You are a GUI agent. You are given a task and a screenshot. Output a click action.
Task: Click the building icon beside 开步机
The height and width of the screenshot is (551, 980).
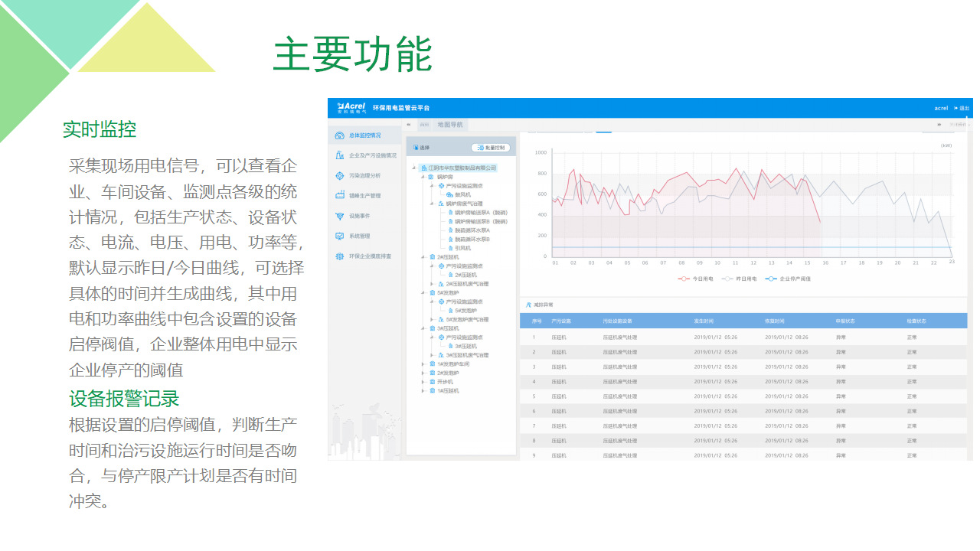[433, 382]
